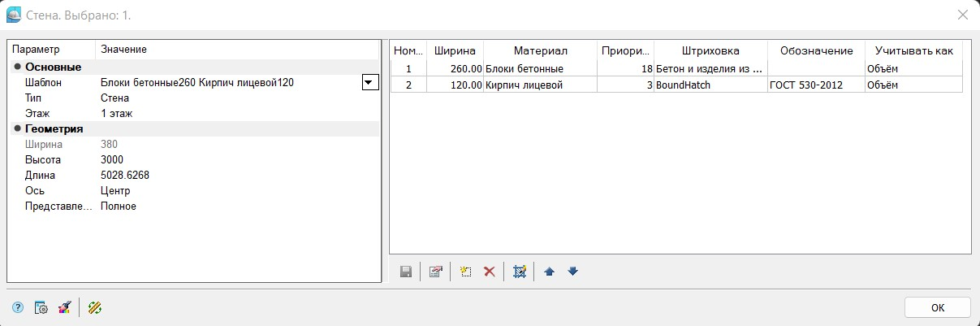This screenshot has width=980, height=326.
Task: Open the layer properties edit icon
Action: coord(435,272)
